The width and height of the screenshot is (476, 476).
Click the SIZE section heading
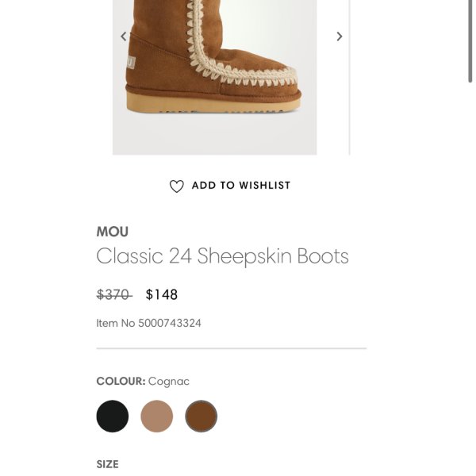click(x=107, y=464)
